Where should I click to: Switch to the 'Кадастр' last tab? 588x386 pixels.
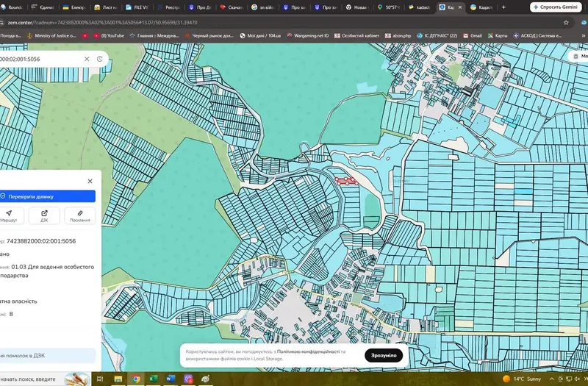pos(482,7)
